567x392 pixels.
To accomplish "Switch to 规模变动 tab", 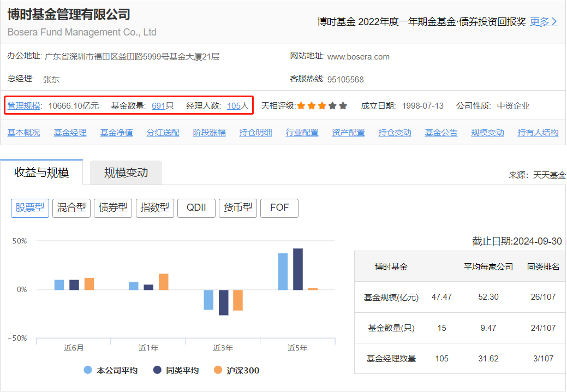I will 126,173.
